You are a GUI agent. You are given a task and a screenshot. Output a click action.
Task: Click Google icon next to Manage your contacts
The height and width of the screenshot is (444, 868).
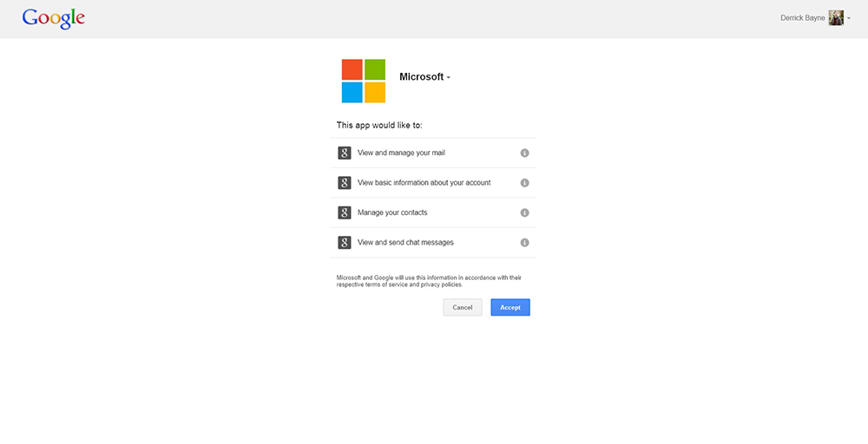pos(345,212)
